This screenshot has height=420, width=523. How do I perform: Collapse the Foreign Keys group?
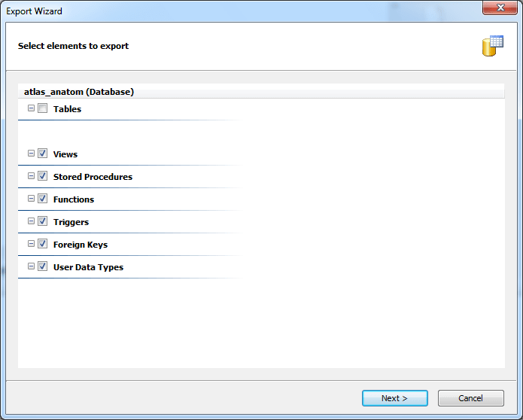(x=31, y=244)
